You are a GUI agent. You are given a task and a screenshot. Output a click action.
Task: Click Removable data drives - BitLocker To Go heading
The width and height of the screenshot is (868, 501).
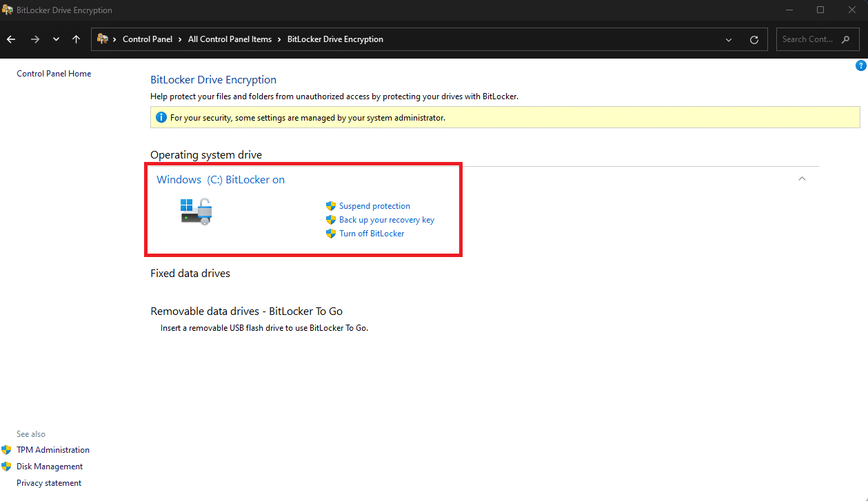[247, 311]
